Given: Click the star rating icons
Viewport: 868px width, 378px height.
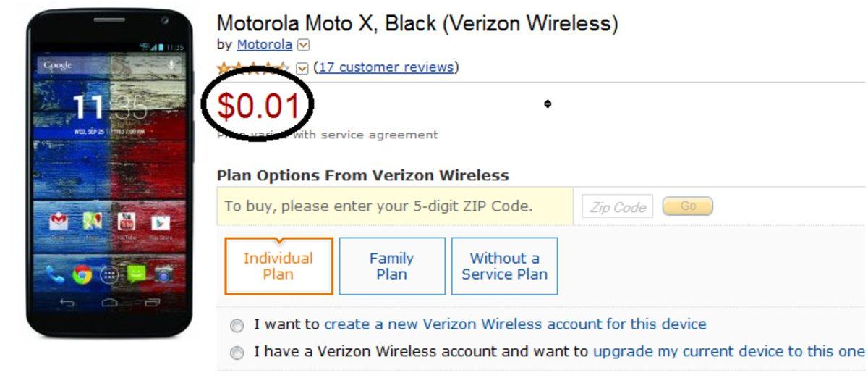Looking at the screenshot, I should 253,68.
